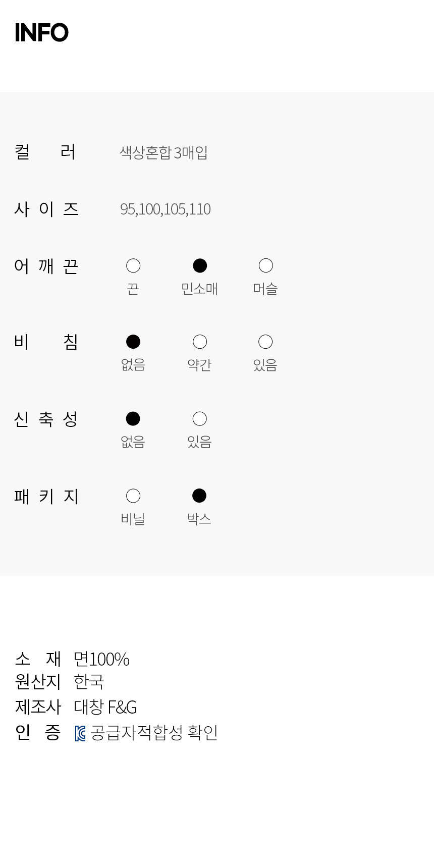Click the KC certification mark icon

click(80, 733)
